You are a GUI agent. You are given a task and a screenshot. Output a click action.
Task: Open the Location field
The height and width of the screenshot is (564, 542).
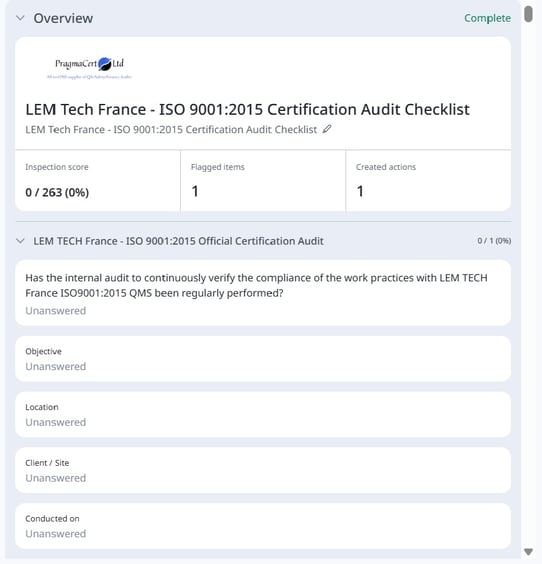263,415
